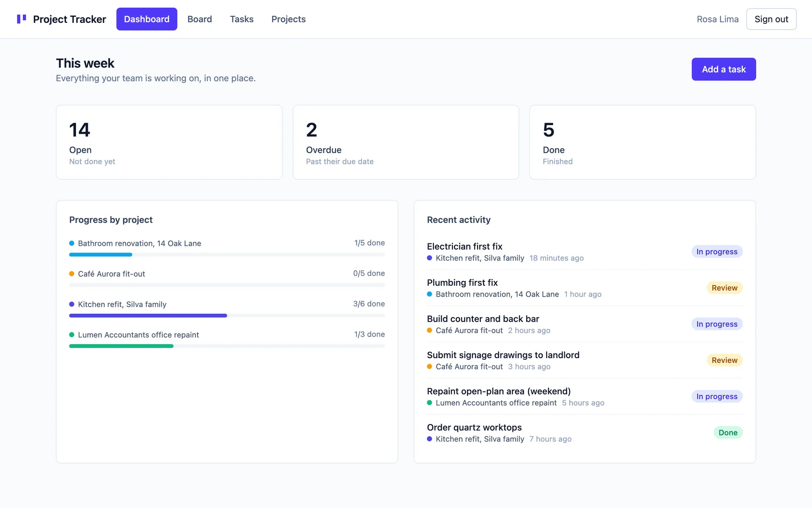The width and height of the screenshot is (812, 508).
Task: Click the Lumen Accountants progress bar
Action: (227, 346)
